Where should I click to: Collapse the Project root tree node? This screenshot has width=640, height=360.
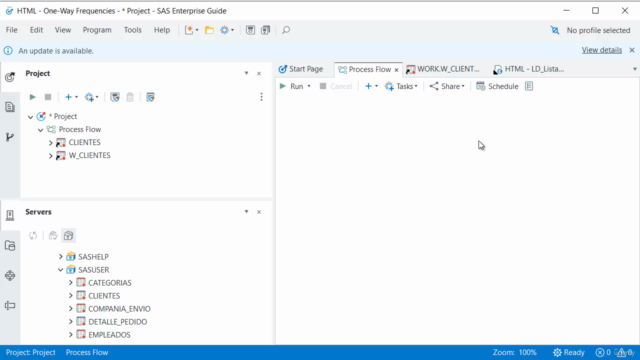(31, 117)
